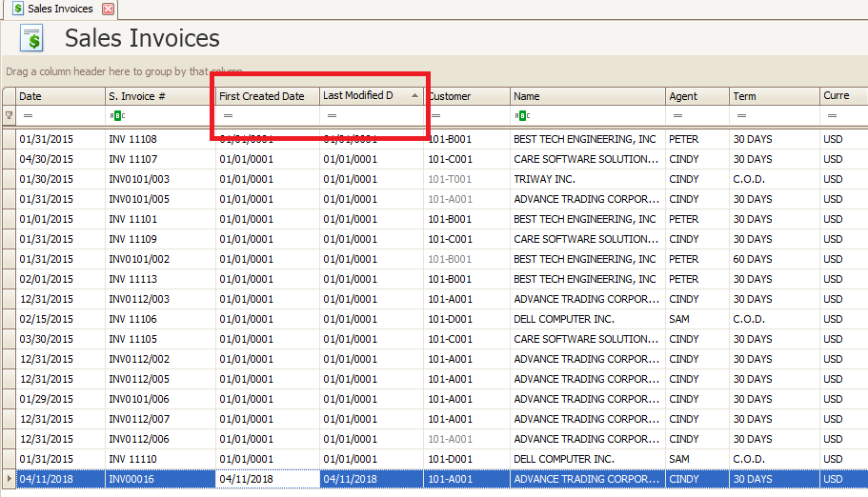Click CARE SOFTWARE SOLUTION in INV 11105 row
This screenshot has height=497, width=868.
(x=587, y=339)
